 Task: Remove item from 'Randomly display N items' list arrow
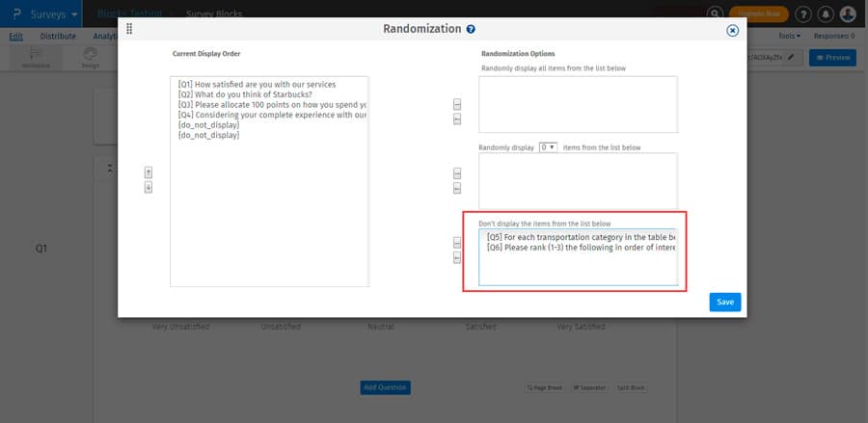[457, 189]
